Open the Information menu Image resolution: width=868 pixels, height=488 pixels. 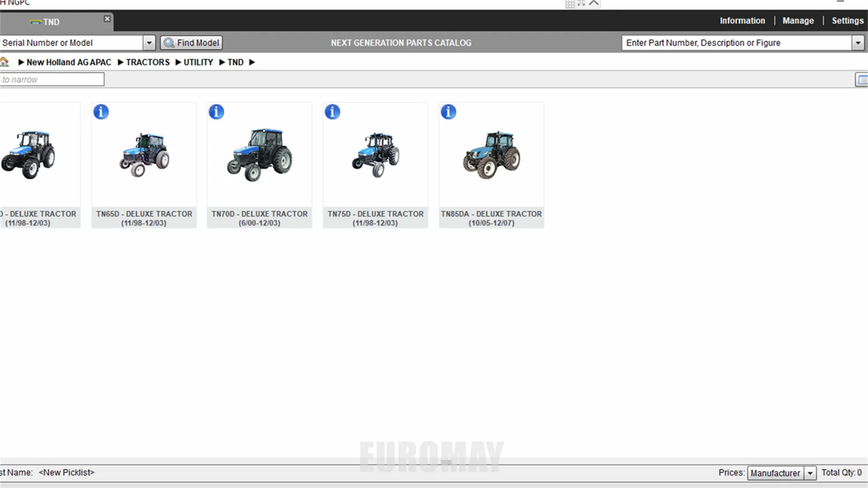coord(742,21)
